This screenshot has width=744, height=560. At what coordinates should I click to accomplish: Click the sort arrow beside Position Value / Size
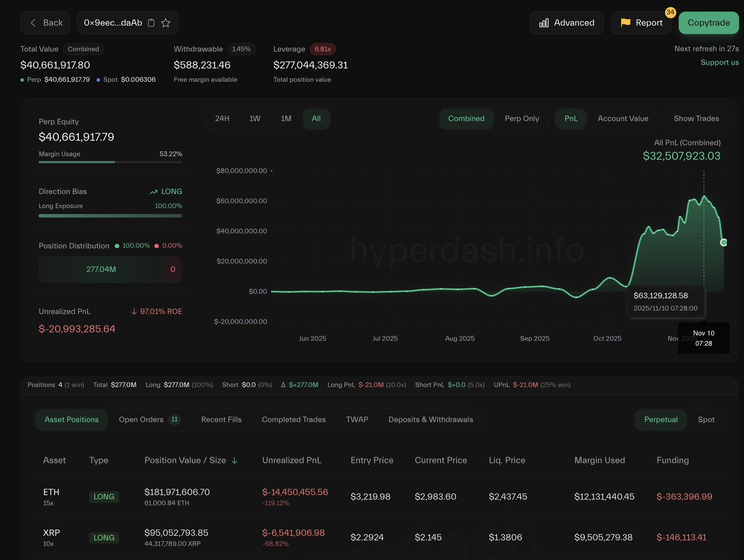point(235,461)
